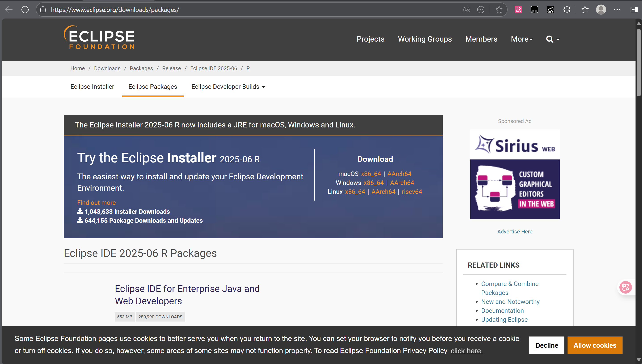The width and height of the screenshot is (642, 364).
Task: Decline cookies with the Decline button
Action: click(547, 345)
